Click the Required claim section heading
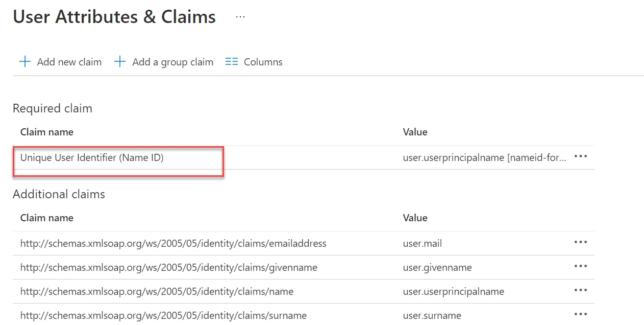 click(x=53, y=108)
